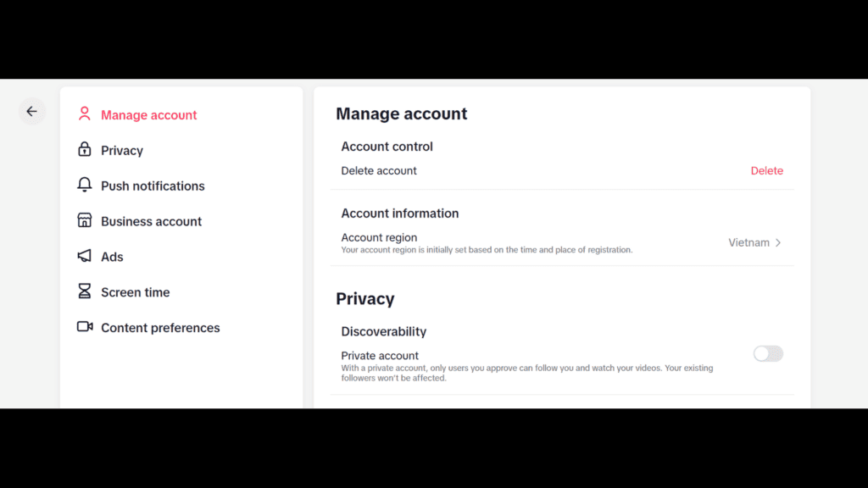The height and width of the screenshot is (488, 868).
Task: Open Business account settings
Action: click(151, 221)
